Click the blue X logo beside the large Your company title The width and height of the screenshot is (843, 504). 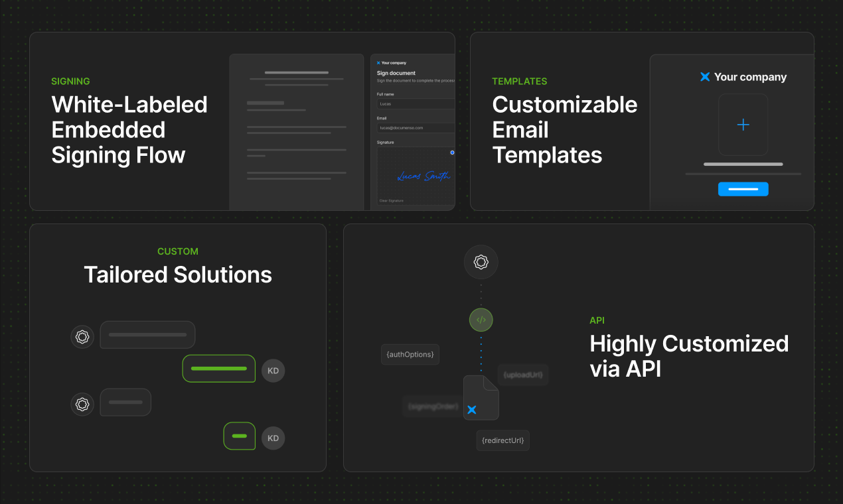click(705, 77)
